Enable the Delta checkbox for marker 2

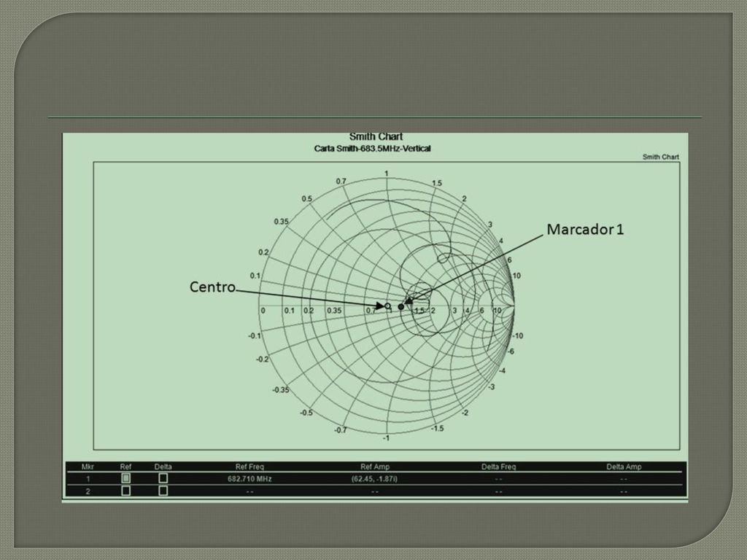(x=163, y=491)
